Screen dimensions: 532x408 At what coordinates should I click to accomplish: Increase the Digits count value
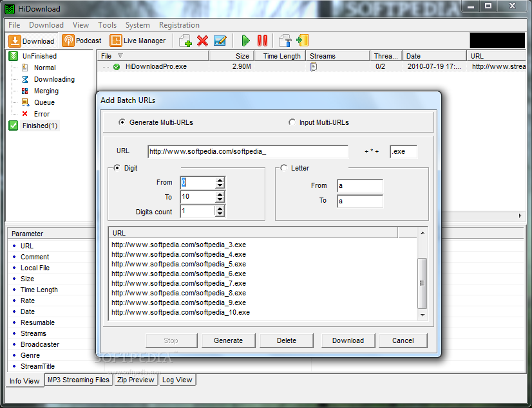pyautogui.click(x=220, y=209)
